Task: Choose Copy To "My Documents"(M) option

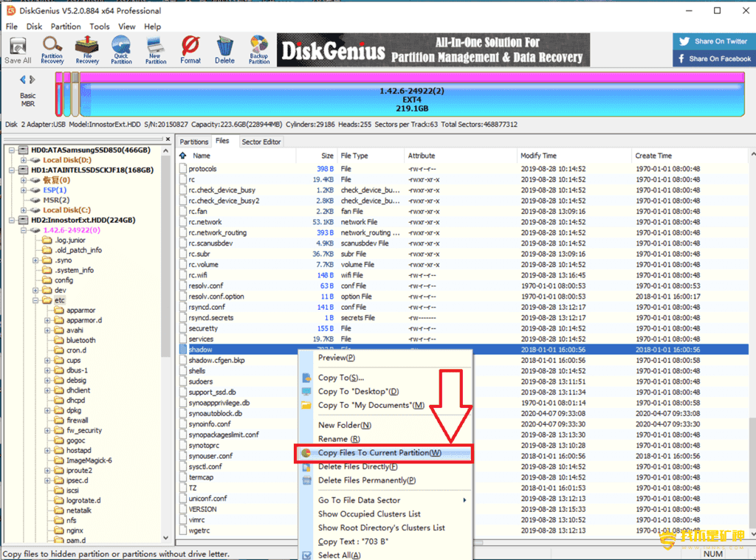Action: [x=371, y=405]
